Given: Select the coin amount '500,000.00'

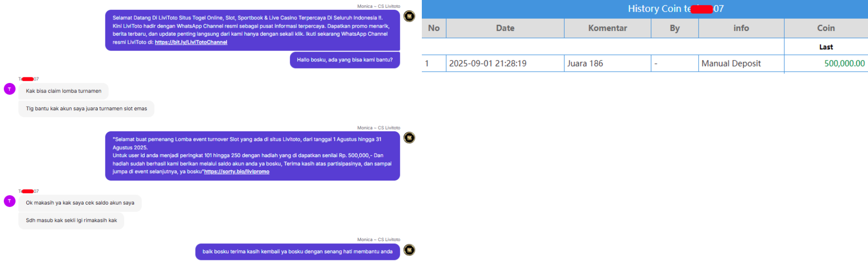Looking at the screenshot, I should [845, 63].
